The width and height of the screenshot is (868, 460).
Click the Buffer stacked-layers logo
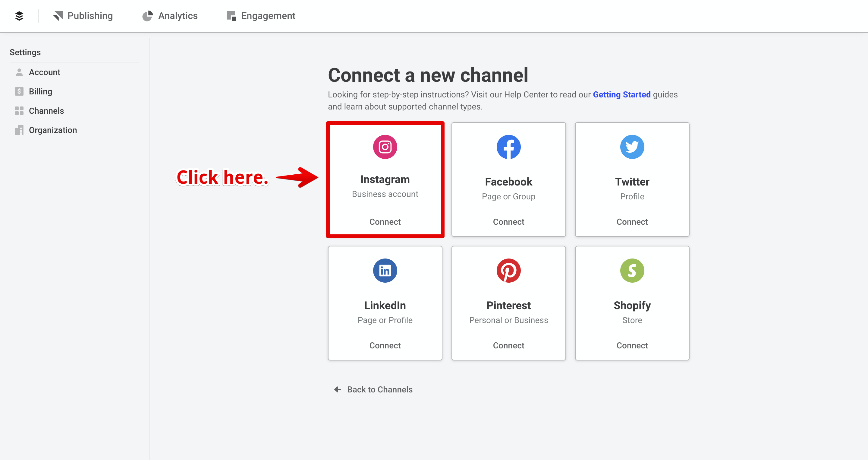pyautogui.click(x=19, y=16)
